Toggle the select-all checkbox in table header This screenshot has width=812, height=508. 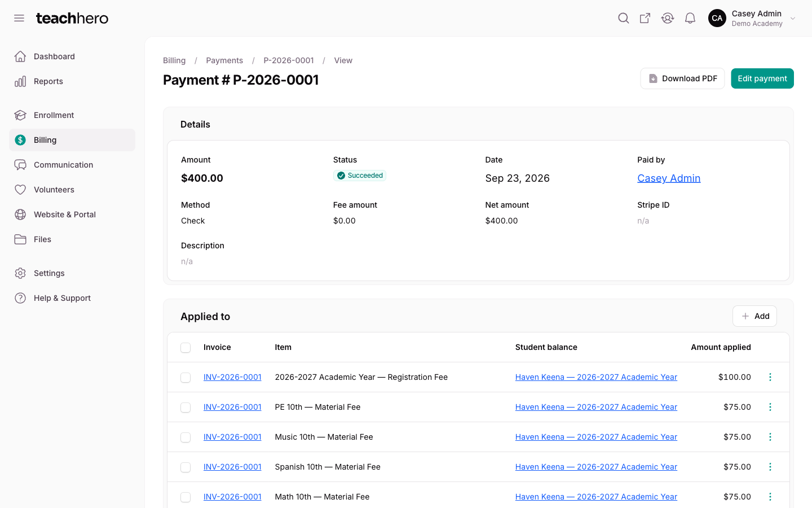tap(186, 348)
